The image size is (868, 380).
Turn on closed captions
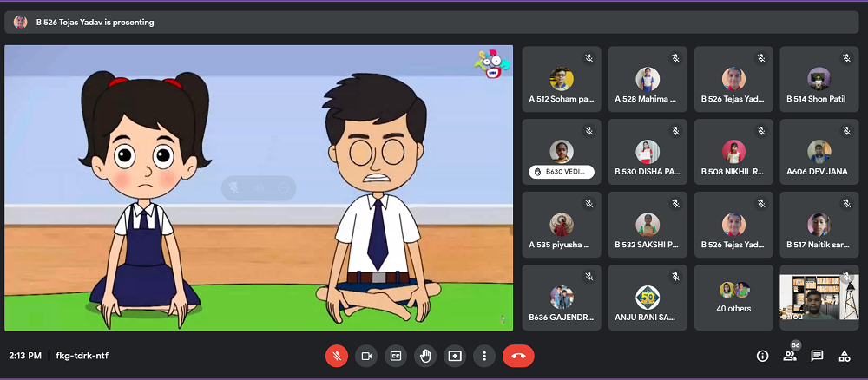396,356
